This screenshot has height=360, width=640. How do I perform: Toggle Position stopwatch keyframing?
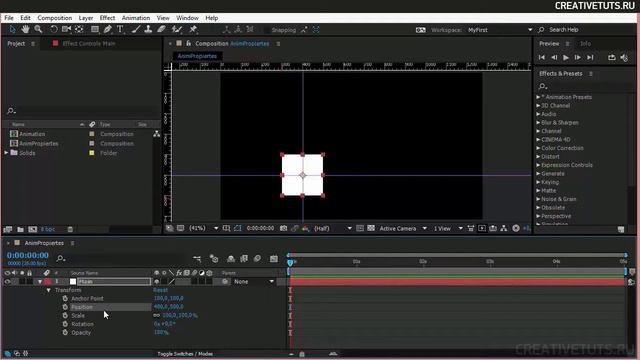pos(65,307)
